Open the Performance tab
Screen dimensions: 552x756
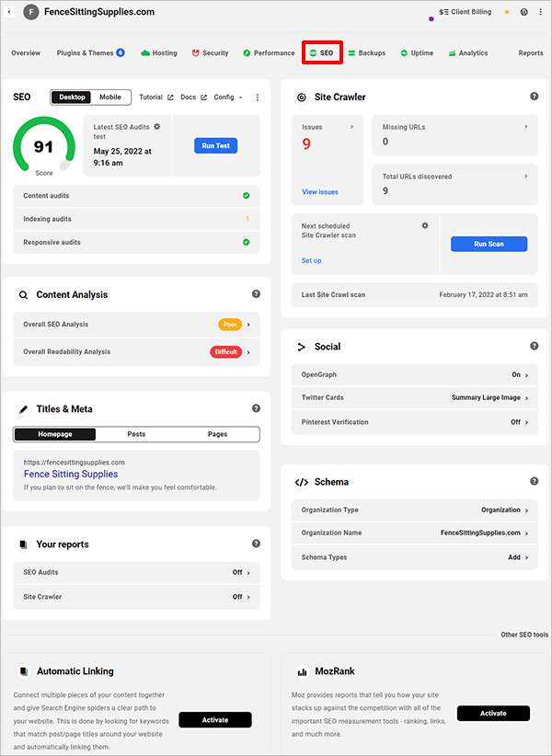(270, 53)
